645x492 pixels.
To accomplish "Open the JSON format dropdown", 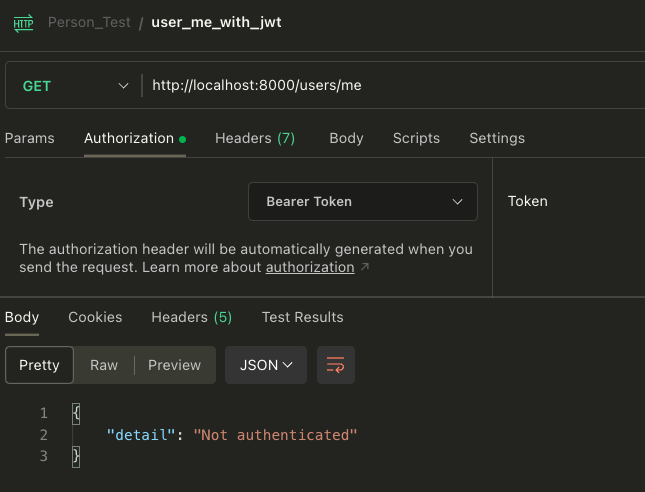I will click(266, 365).
